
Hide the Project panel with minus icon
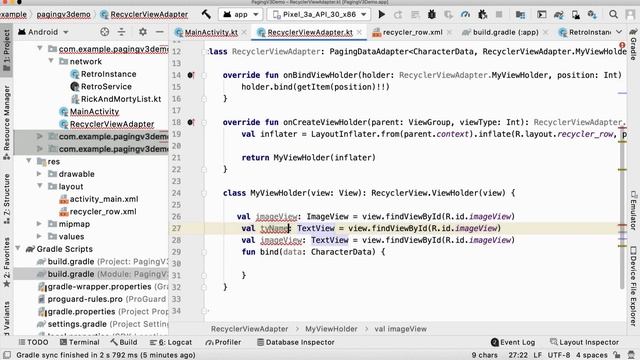[160, 32]
